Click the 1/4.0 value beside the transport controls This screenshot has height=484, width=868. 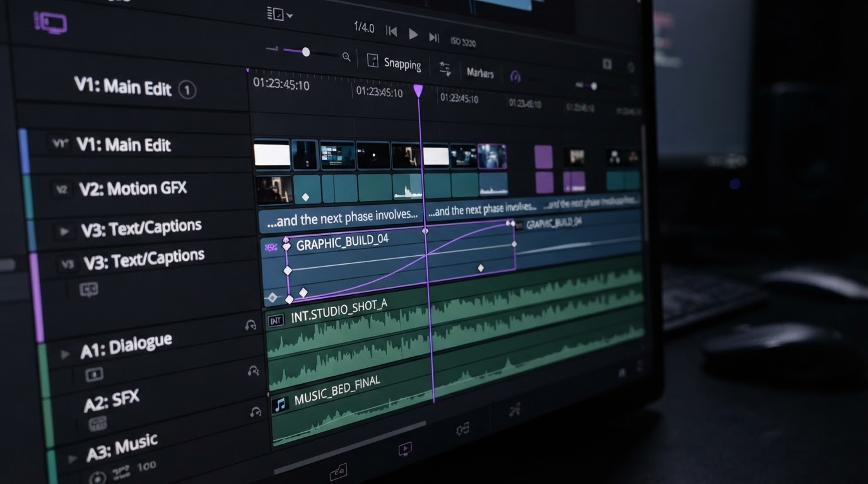pos(364,27)
